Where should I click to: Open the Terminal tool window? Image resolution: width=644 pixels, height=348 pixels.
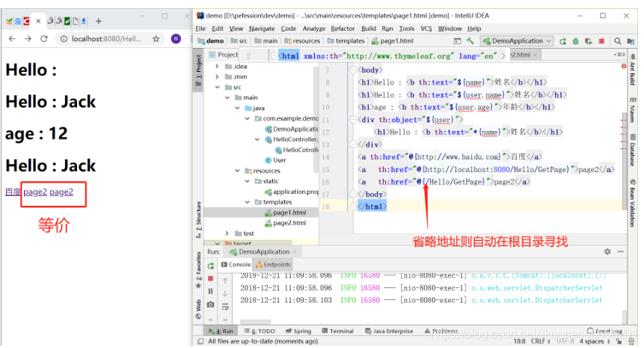click(x=337, y=331)
